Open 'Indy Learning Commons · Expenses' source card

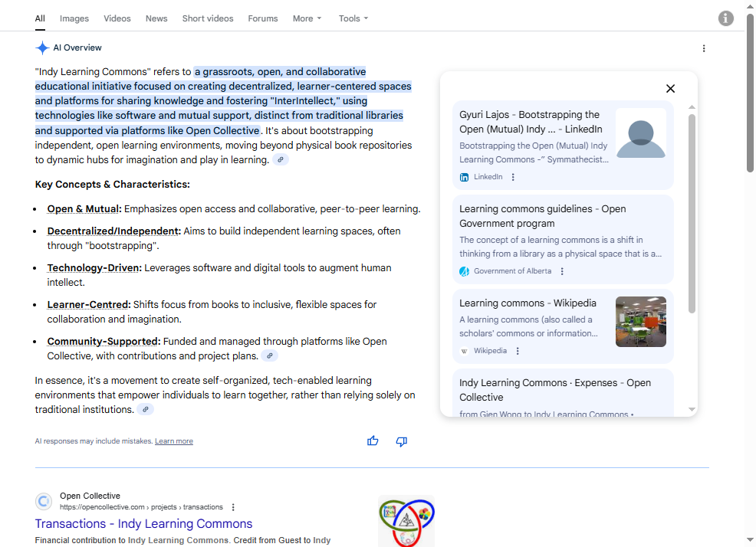click(x=563, y=393)
